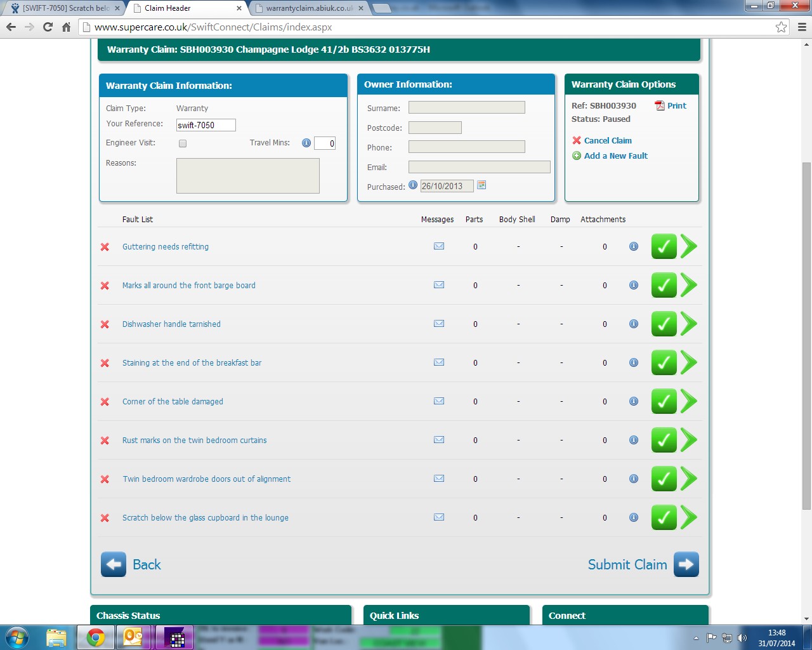This screenshot has width=812, height=650.
Task: Close the Claim Header tab
Action: click(239, 8)
